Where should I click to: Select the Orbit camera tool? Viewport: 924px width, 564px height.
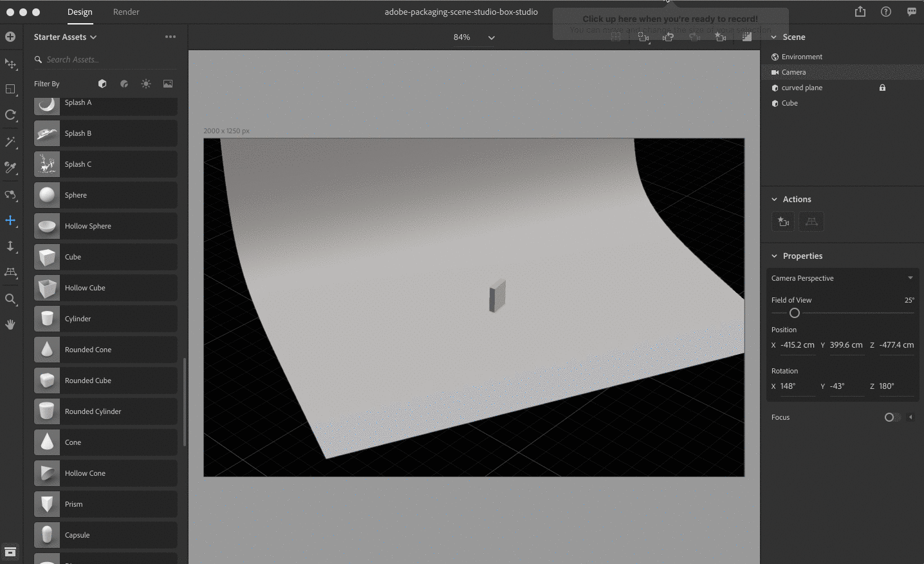pyautogui.click(x=10, y=194)
